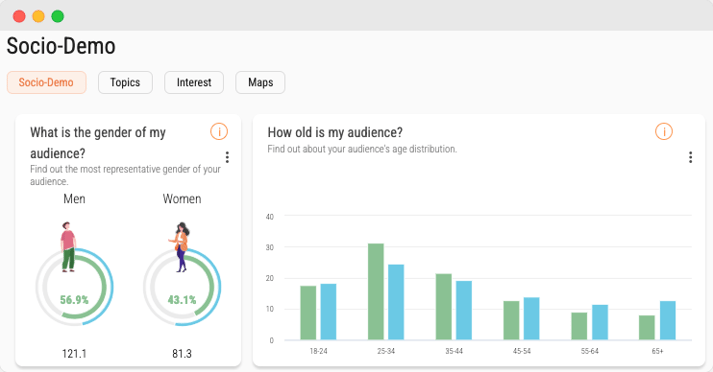Click the 56.9% men donut value
Screen dimensions: 713x372
click(x=74, y=300)
